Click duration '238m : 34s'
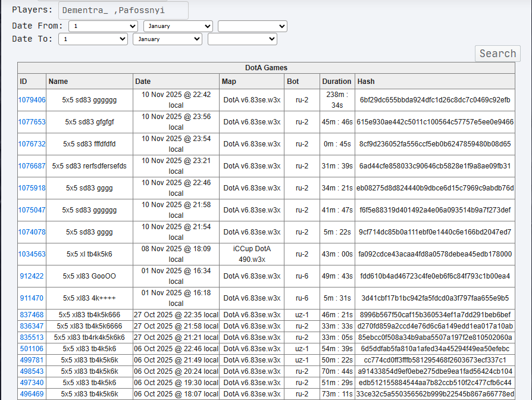 tap(337, 100)
